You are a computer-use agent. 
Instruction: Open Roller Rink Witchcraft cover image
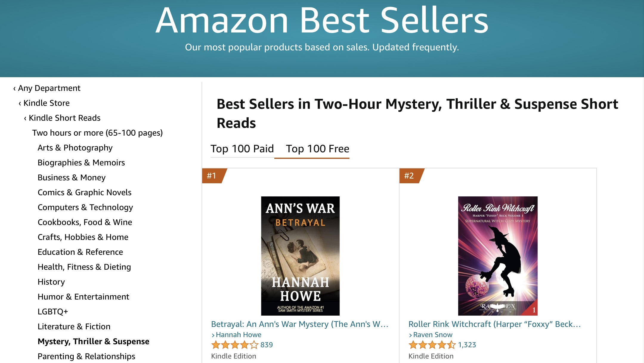click(x=498, y=256)
